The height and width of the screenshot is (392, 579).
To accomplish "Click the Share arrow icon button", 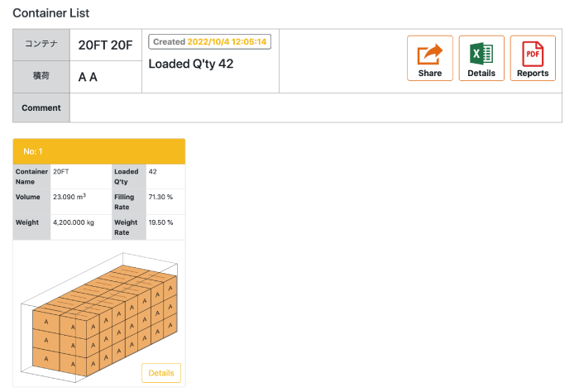I will (430, 59).
